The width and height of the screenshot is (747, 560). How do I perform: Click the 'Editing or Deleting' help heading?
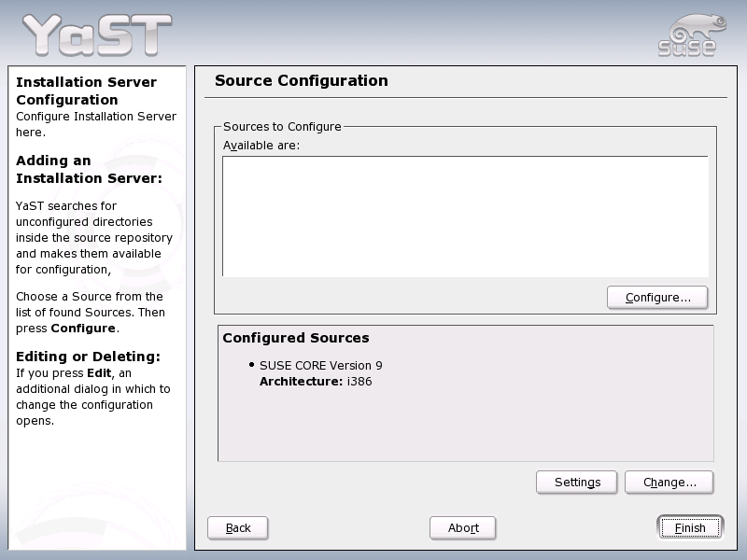(x=88, y=357)
